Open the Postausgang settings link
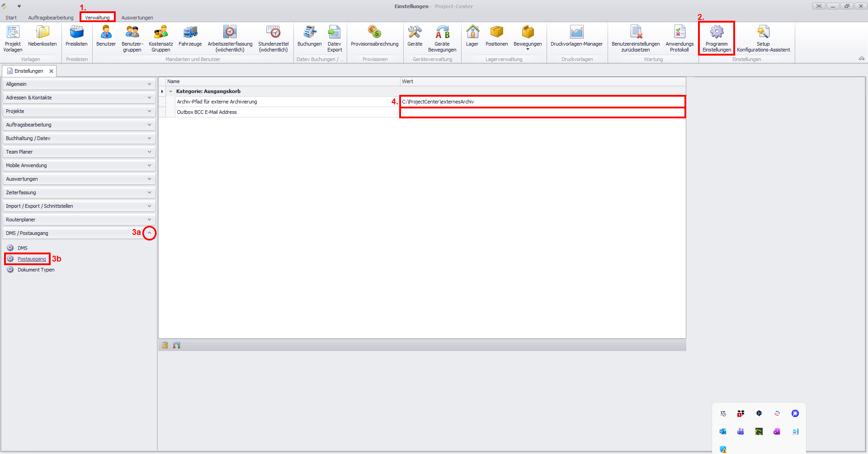Image resolution: width=868 pixels, height=454 pixels. [x=32, y=259]
